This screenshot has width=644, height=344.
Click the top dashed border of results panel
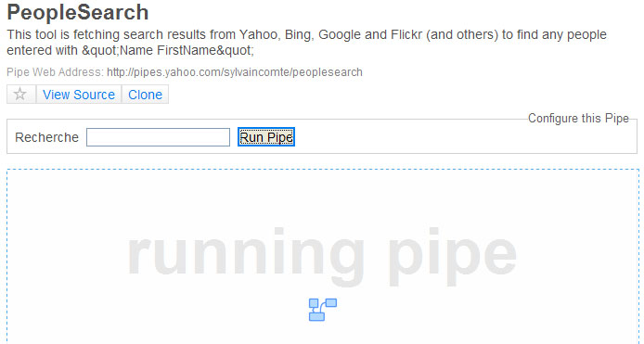click(322, 169)
